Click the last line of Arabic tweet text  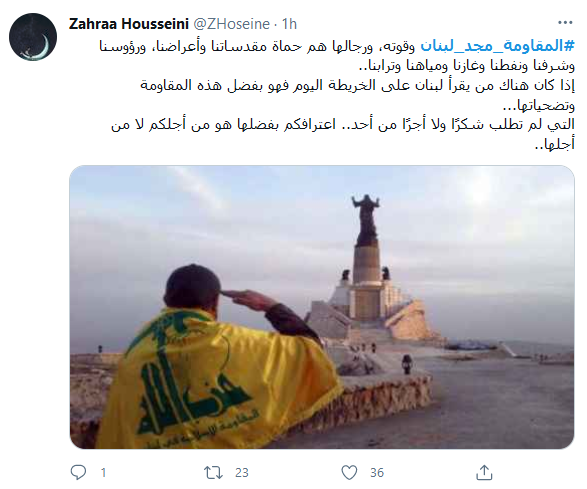pyautogui.click(x=554, y=144)
